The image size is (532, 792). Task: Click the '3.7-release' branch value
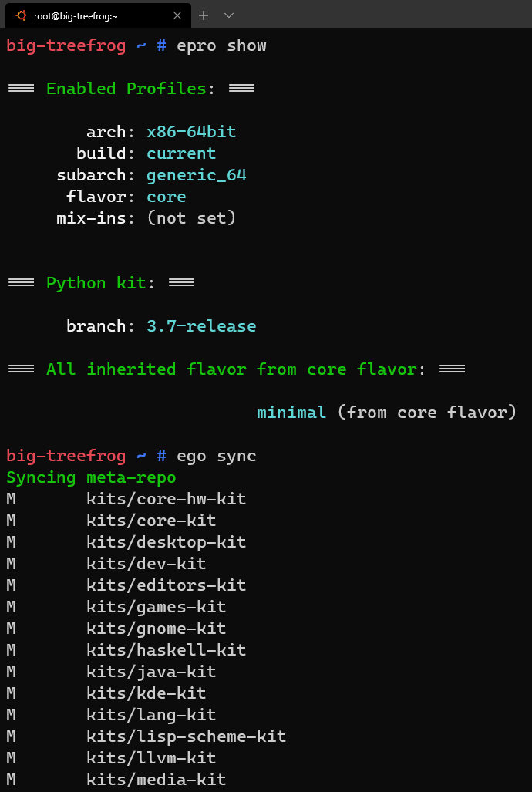[x=201, y=326]
